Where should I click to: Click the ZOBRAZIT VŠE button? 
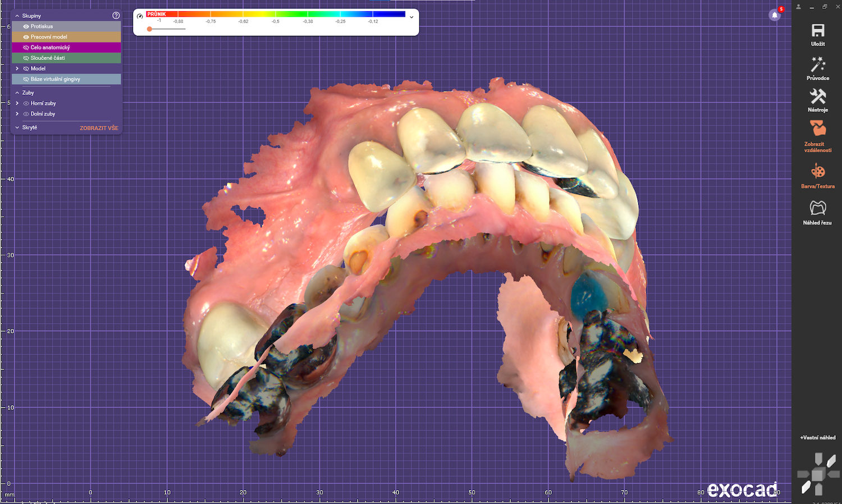[99, 128]
